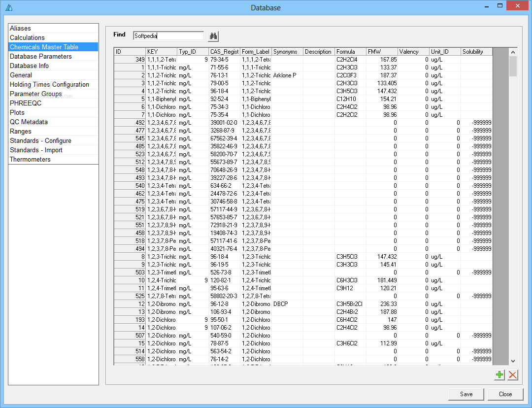Click FMW cell '181.449'
The image size is (532, 408).
pos(382,280)
